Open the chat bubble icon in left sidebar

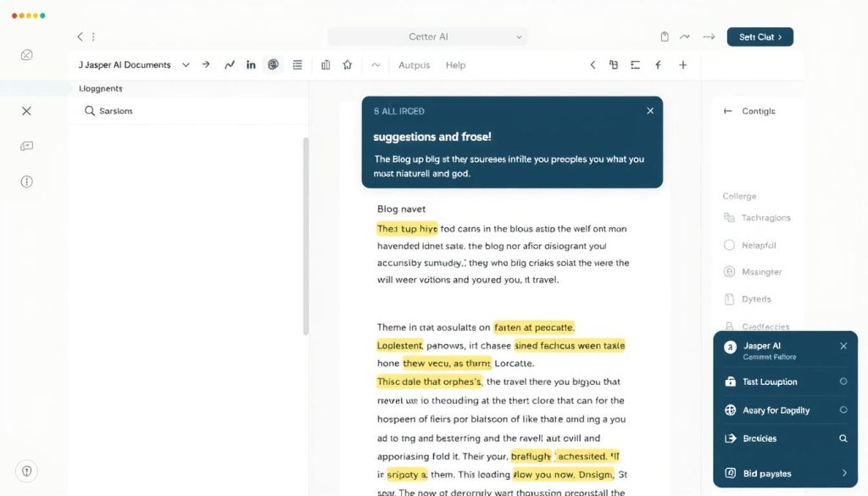point(26,145)
